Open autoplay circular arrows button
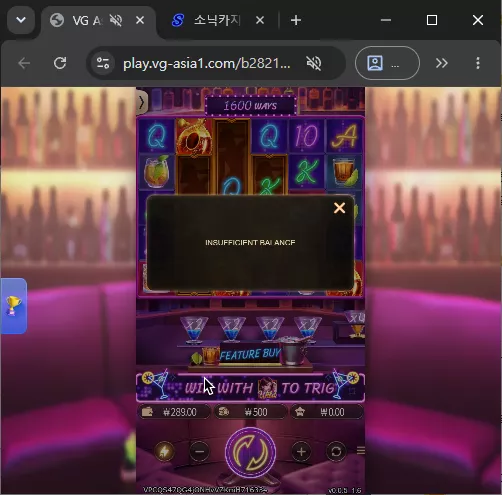 [x=336, y=452]
